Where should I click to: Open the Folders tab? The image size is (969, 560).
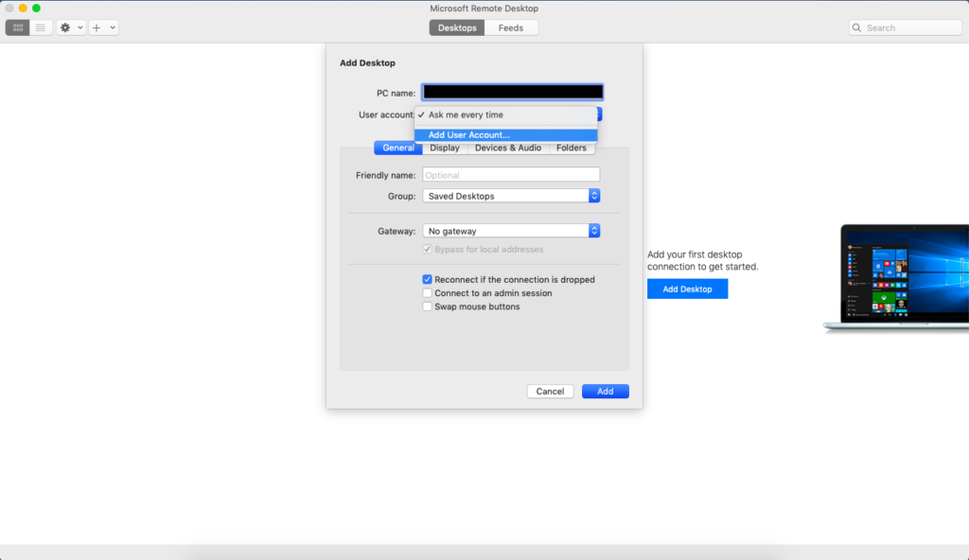pos(572,148)
